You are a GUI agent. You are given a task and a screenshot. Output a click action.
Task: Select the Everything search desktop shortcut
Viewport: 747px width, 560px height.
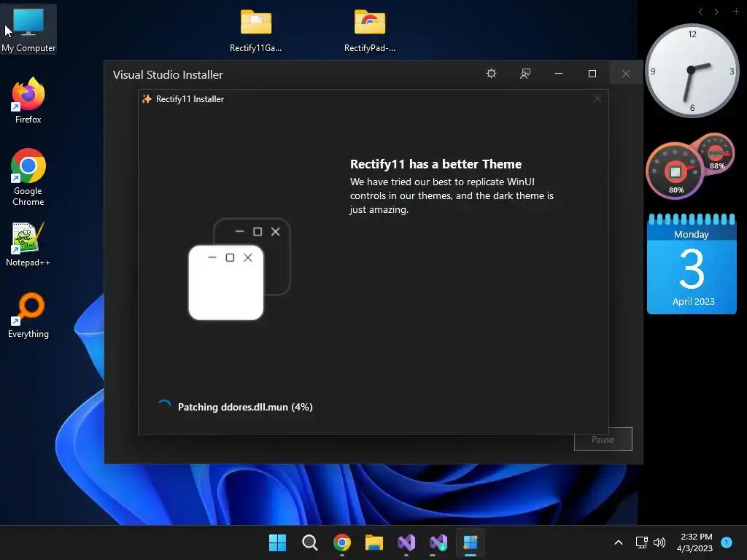pos(28,315)
